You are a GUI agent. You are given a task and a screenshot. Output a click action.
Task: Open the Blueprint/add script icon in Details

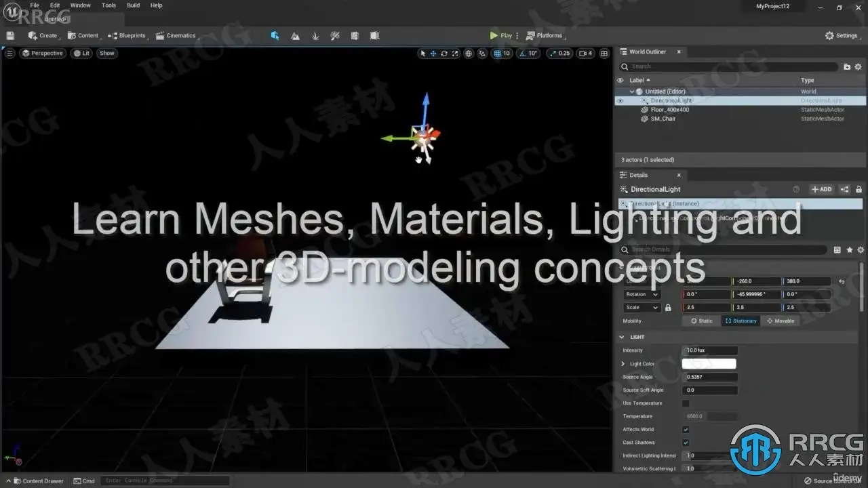[x=845, y=189]
